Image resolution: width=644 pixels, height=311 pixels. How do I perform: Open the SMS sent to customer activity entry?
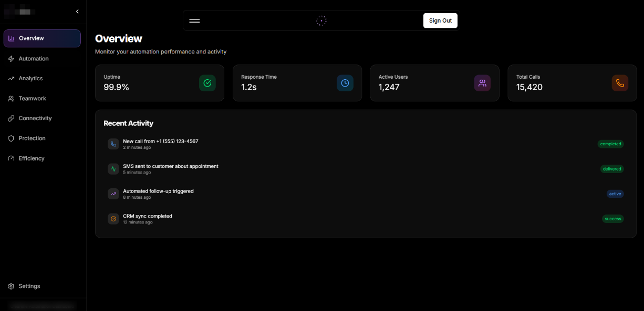170,168
